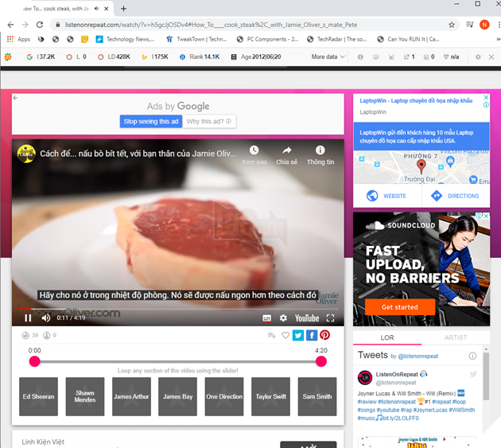Close the How To cook steak tab
This screenshot has width=501, height=448.
point(106,9)
